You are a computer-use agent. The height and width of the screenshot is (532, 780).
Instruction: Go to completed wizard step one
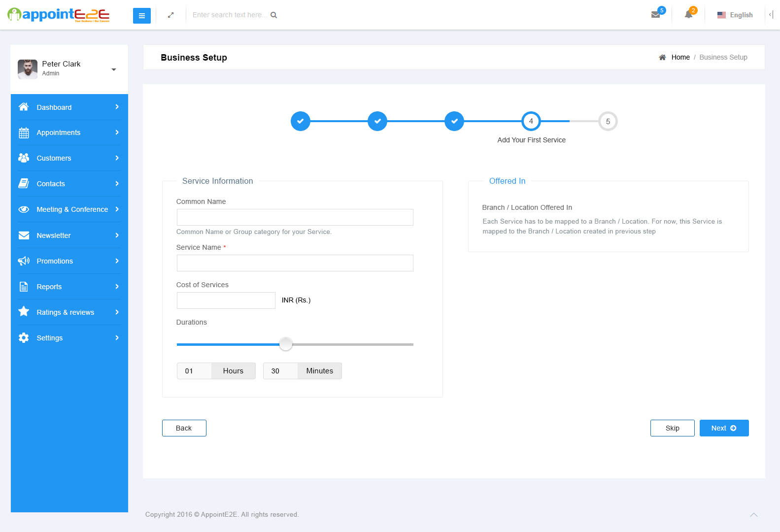coord(301,121)
